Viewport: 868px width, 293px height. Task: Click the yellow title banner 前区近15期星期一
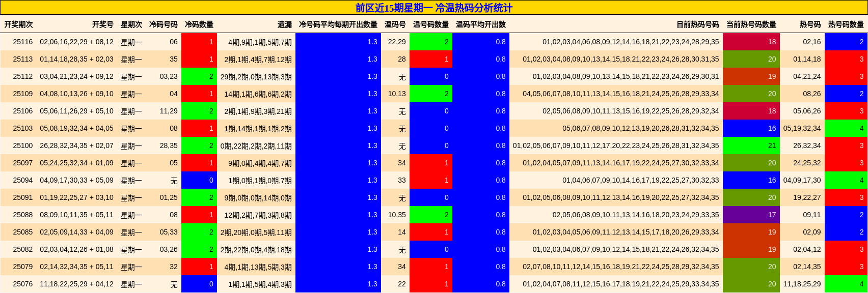point(433,8)
